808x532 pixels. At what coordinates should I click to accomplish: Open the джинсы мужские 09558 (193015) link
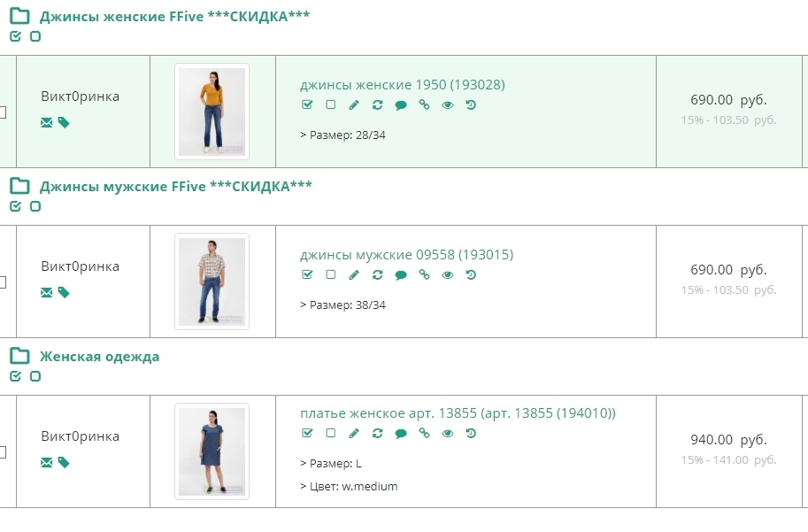click(x=406, y=255)
